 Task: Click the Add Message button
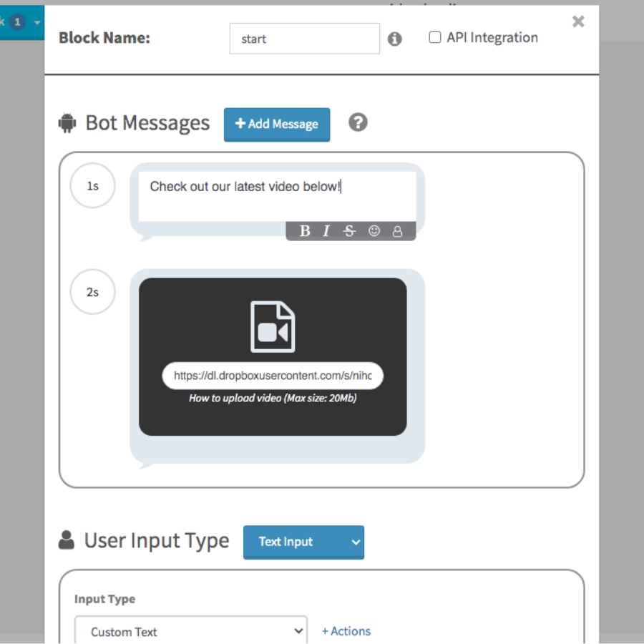point(277,125)
